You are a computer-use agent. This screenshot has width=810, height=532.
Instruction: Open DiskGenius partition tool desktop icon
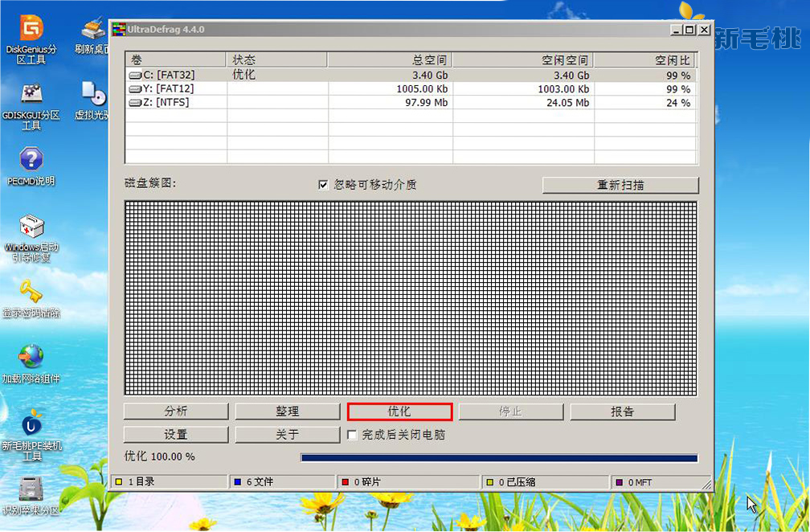point(31,30)
